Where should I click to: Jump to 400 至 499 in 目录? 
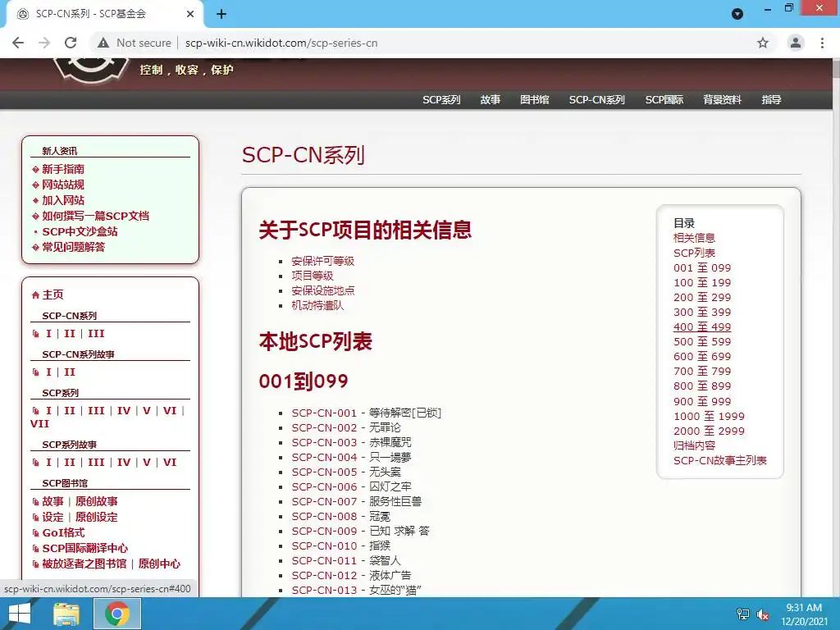pos(702,326)
